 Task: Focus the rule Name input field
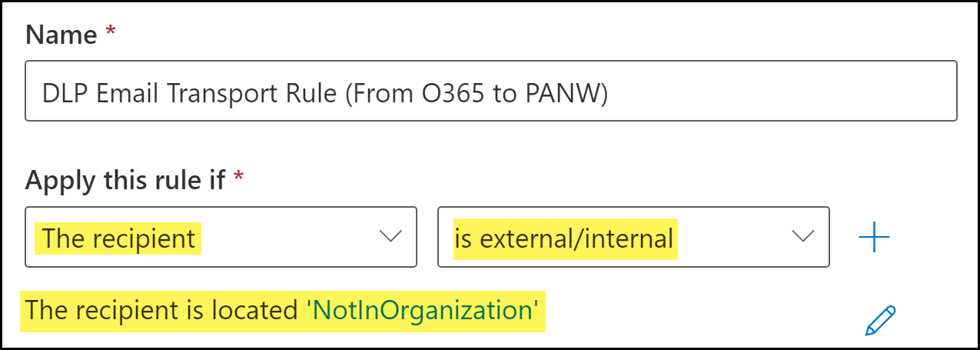[x=490, y=92]
